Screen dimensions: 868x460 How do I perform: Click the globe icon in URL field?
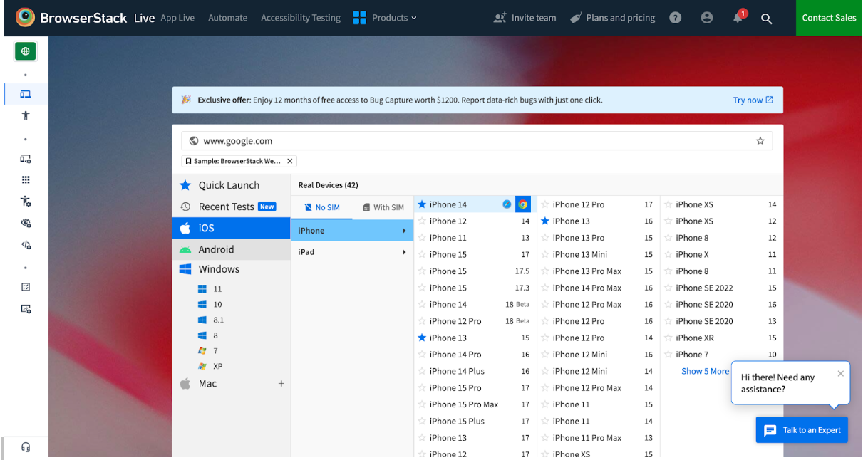[x=194, y=141]
